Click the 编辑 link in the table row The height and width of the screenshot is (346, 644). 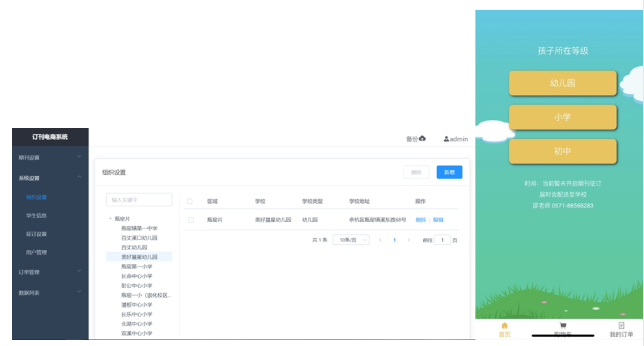tap(438, 220)
